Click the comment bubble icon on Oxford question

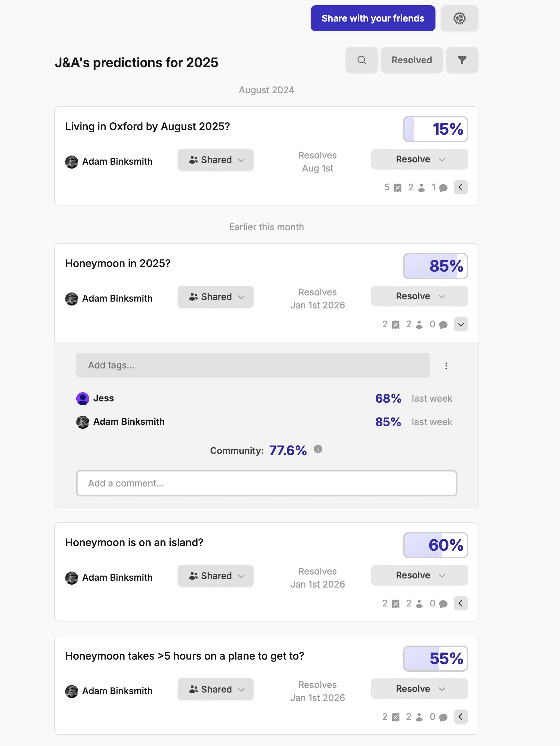443,188
